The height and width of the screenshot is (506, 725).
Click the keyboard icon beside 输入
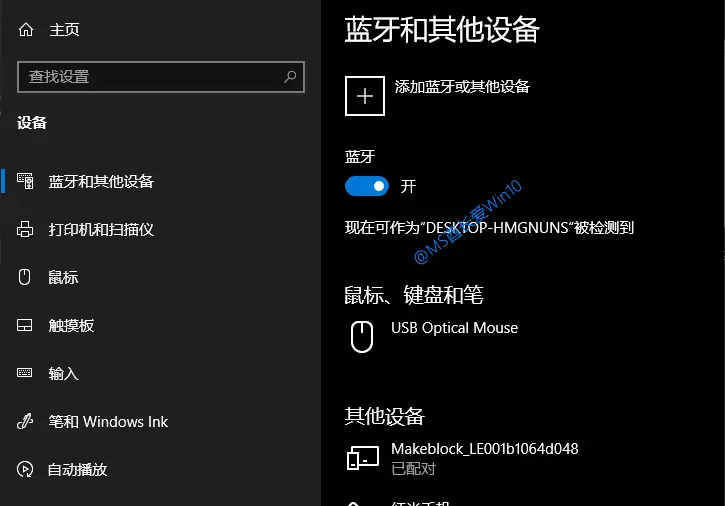25,373
